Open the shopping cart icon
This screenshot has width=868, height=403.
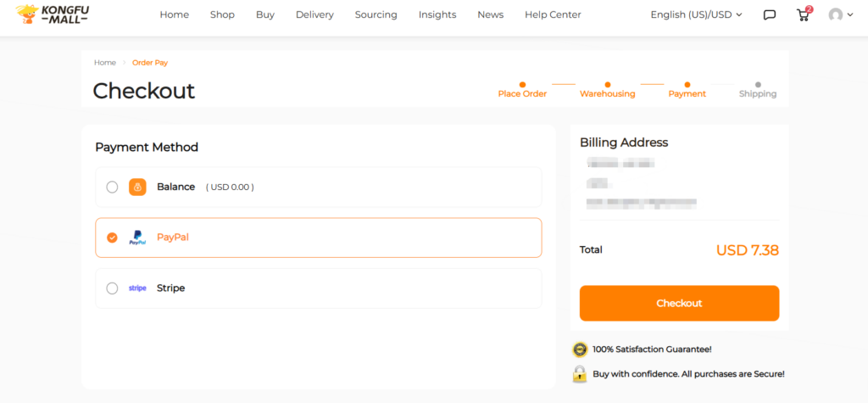pyautogui.click(x=804, y=14)
